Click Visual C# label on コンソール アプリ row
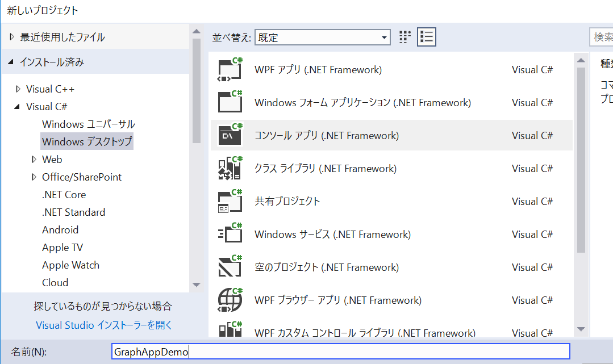The image size is (613, 364). click(x=532, y=135)
